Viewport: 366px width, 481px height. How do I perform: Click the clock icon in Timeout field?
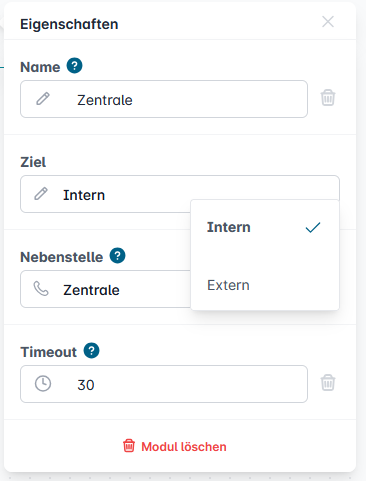coord(43,384)
